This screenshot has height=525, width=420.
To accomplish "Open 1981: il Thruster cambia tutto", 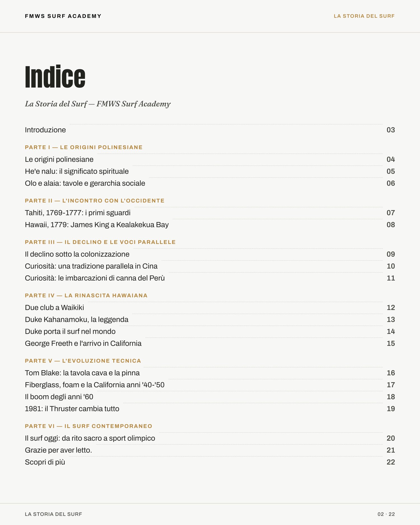I will click(210, 409).
